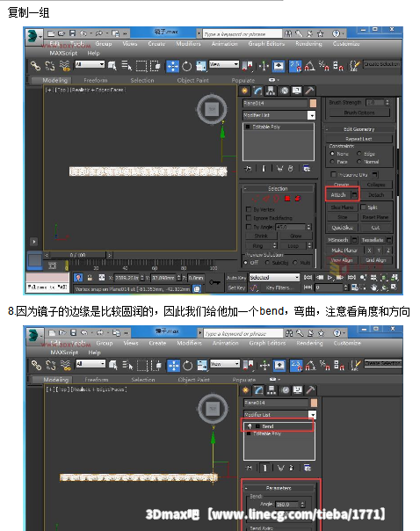420x531 pixels.
Task: Select the None constraint radio button
Action: point(332,154)
